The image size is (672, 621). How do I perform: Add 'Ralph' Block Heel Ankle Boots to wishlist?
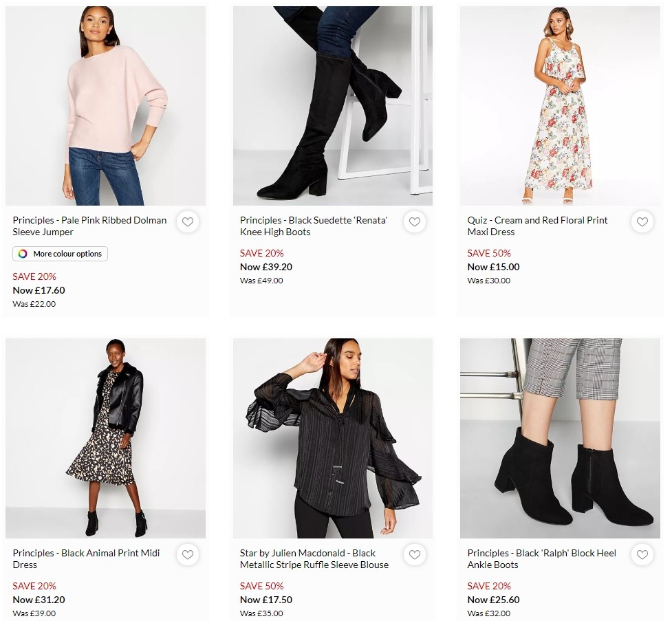[x=642, y=554]
